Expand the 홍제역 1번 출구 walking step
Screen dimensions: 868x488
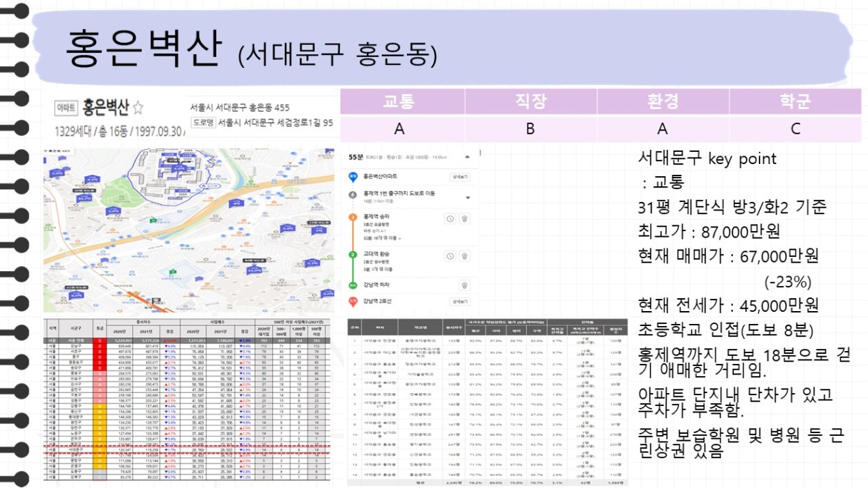click(x=468, y=198)
